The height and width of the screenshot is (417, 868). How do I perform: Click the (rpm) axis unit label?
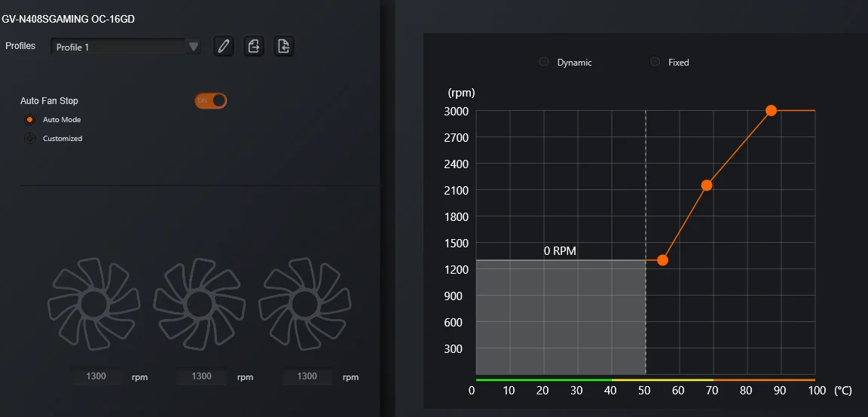coord(461,93)
